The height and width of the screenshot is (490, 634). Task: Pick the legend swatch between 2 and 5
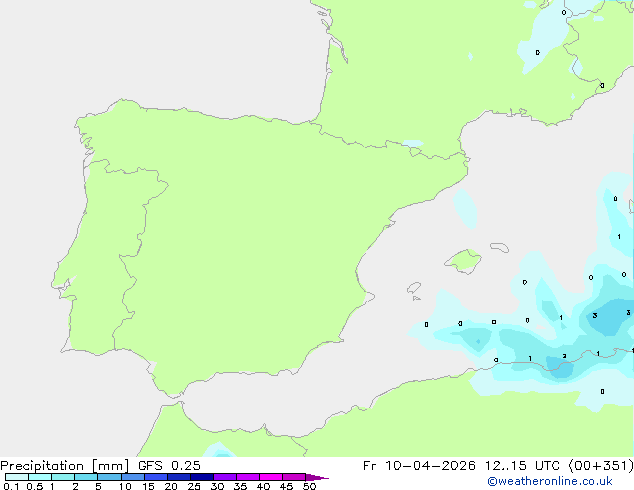(x=86, y=477)
